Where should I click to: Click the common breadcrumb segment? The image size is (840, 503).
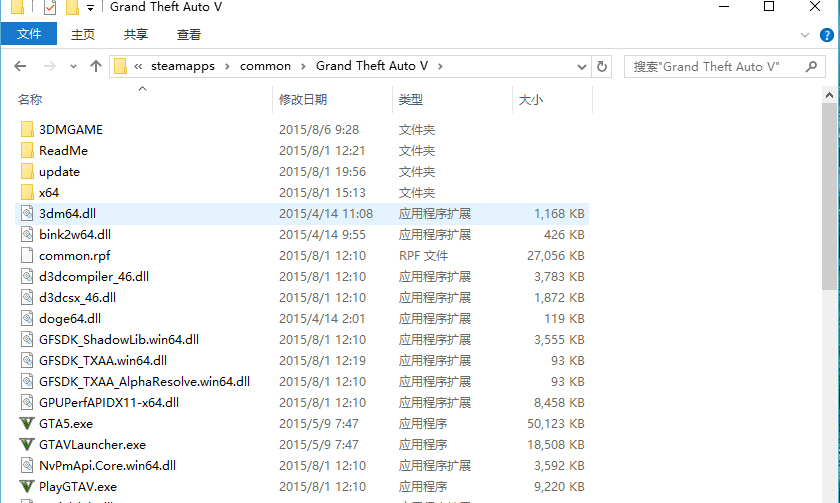click(265, 66)
